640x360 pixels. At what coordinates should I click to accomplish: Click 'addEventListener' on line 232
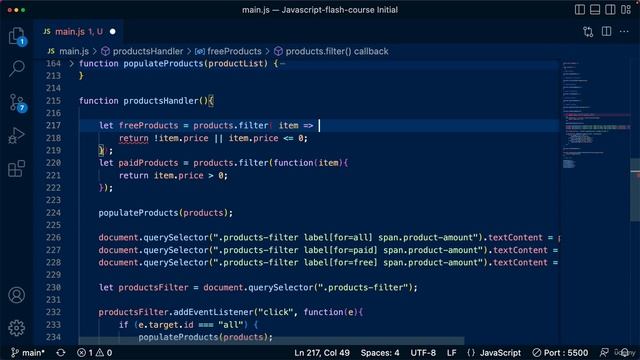tap(213, 312)
